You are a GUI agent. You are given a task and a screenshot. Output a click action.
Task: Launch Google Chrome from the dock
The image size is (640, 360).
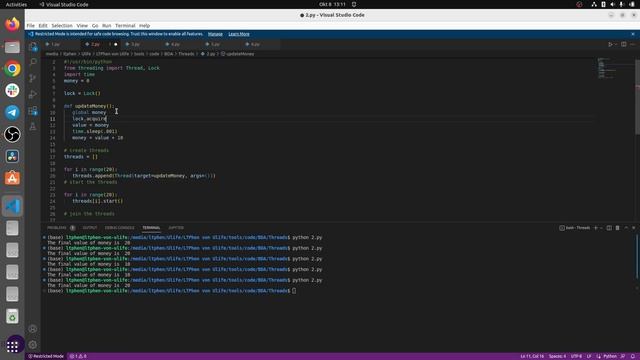[x=12, y=69]
